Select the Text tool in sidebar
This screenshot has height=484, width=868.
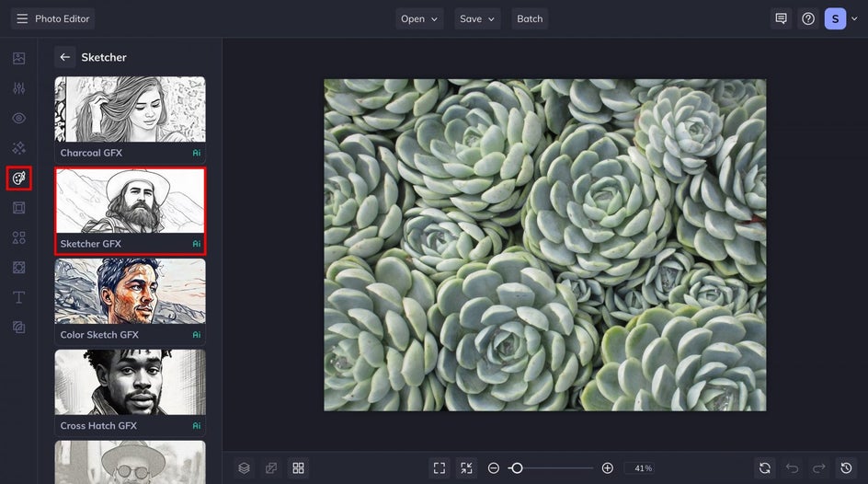[x=19, y=297]
